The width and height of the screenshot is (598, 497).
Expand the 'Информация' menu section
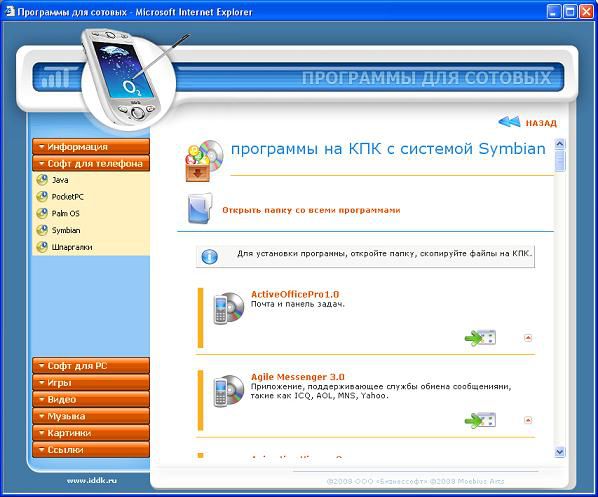click(x=91, y=147)
